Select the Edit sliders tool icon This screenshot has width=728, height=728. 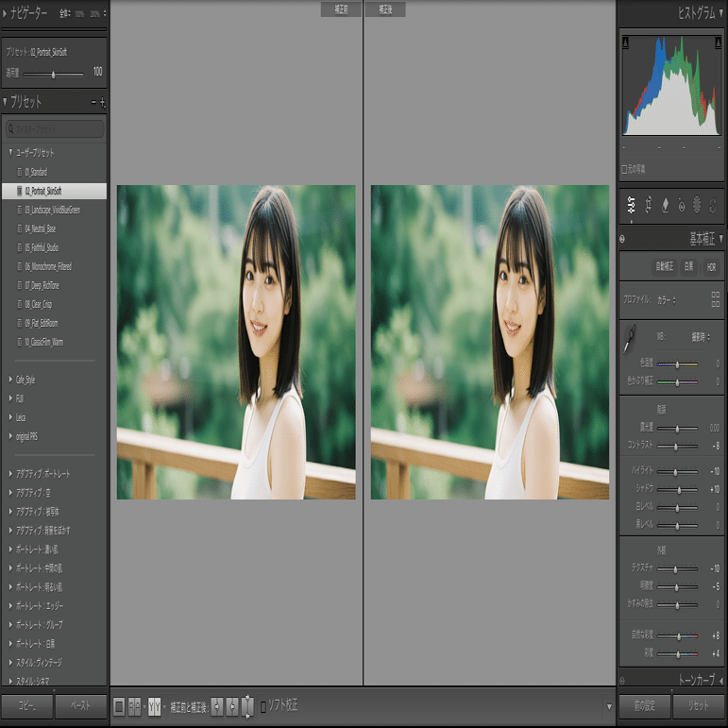(631, 205)
